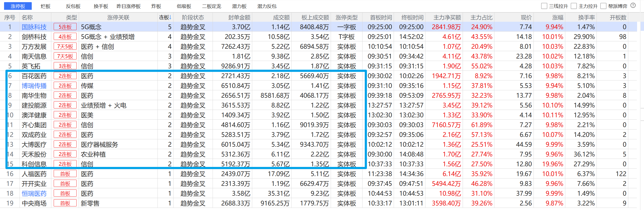
Task: Click the 3连板 tag for 英飞拓
Action: point(65,66)
